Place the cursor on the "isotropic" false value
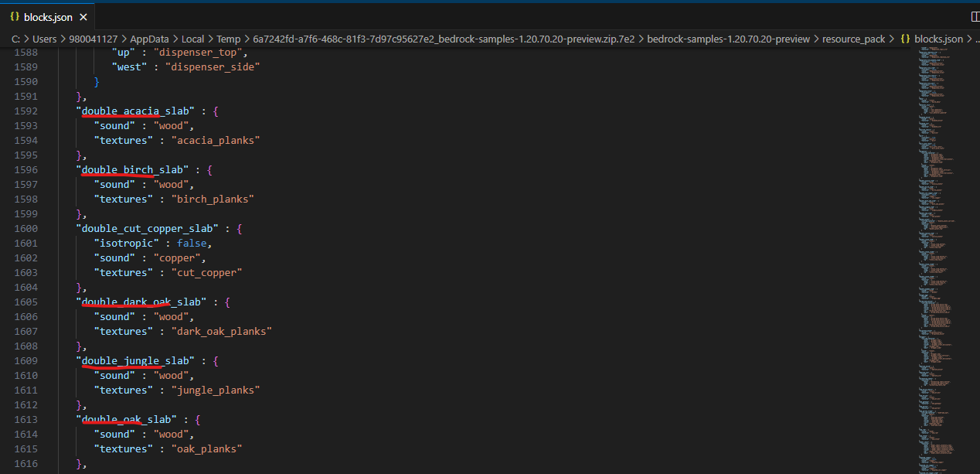The image size is (980, 474). 192,244
